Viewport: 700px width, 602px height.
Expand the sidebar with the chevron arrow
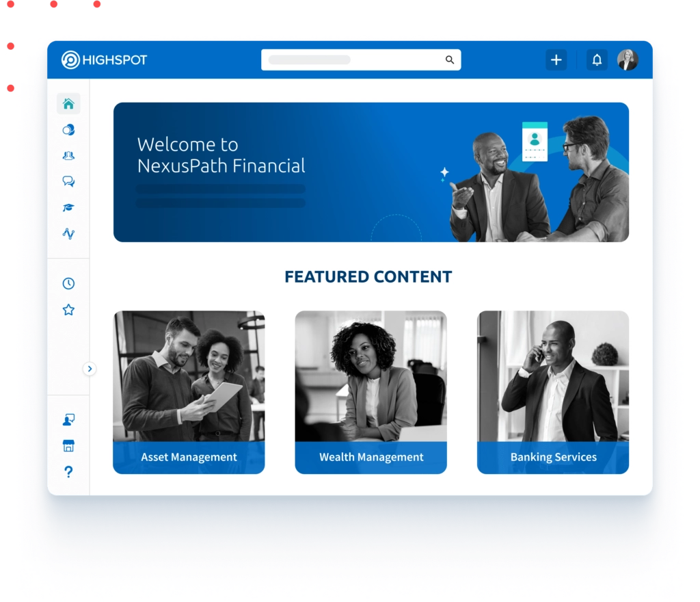pos(90,369)
